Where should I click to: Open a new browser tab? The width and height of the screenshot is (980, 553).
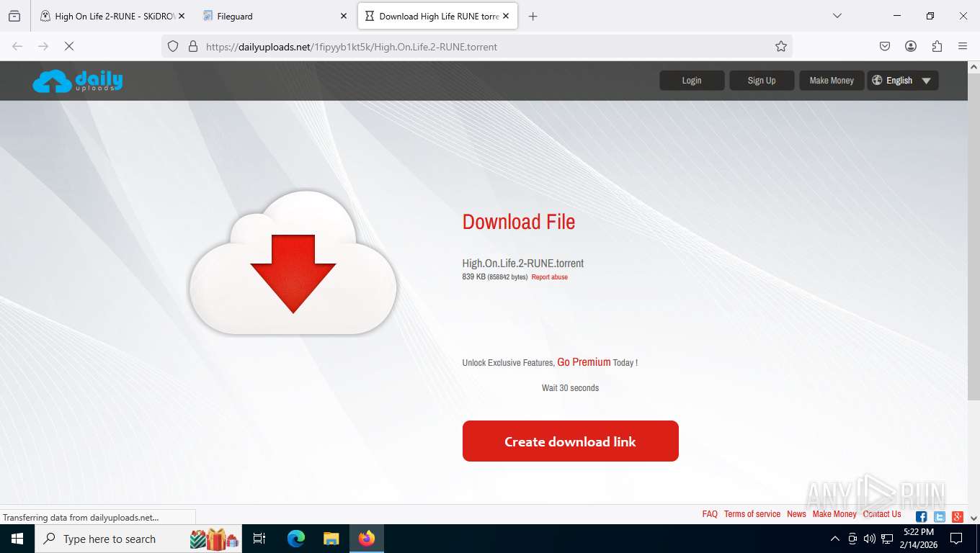coord(533,16)
